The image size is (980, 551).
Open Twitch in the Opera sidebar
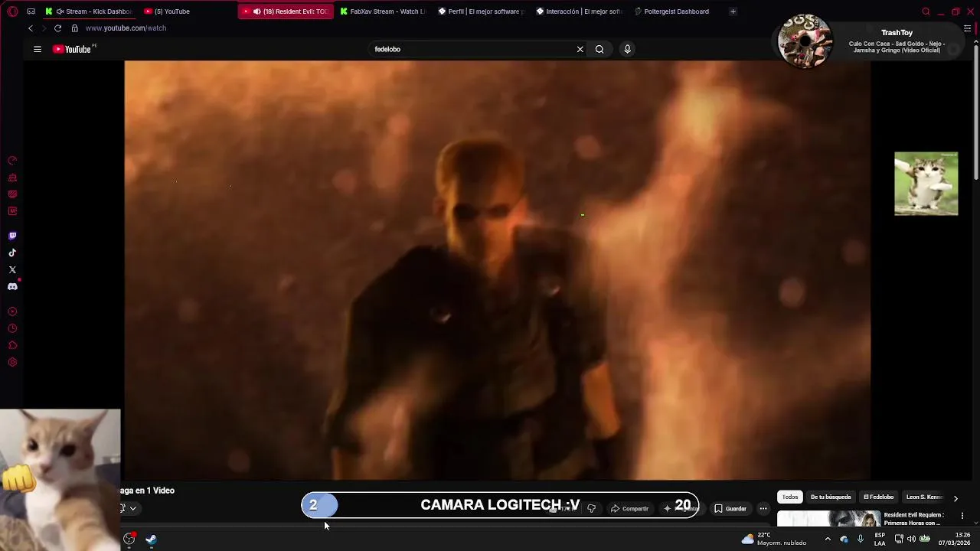click(x=12, y=236)
